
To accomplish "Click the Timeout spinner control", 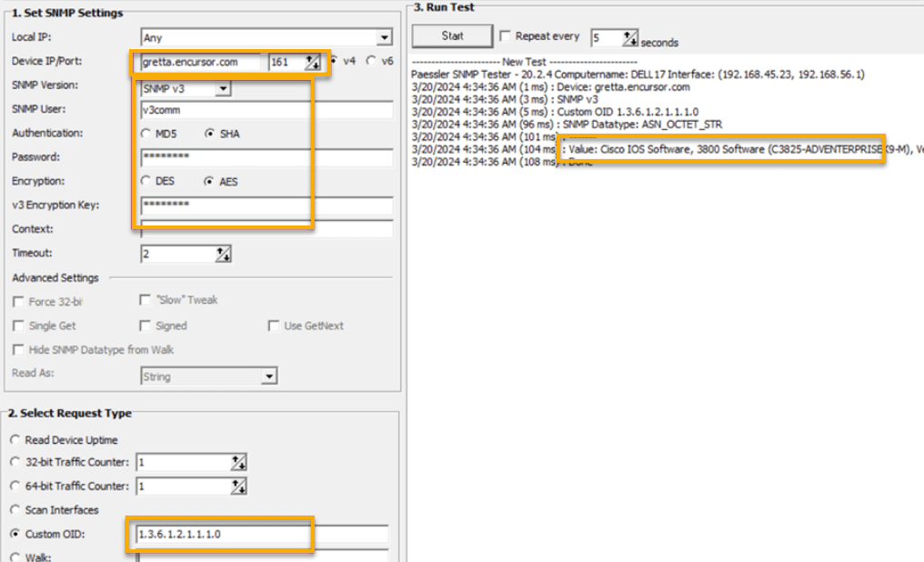I will 223,255.
